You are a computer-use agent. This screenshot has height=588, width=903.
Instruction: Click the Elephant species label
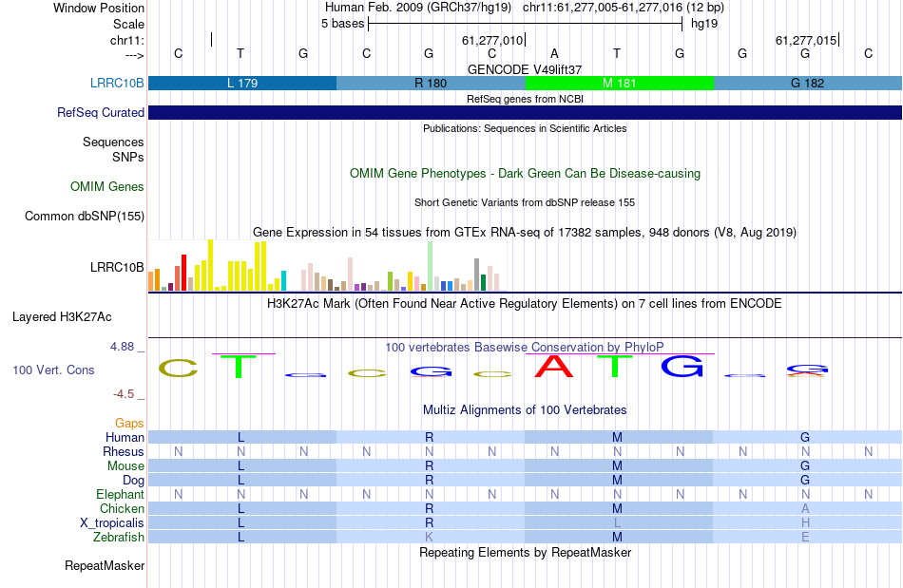120,494
